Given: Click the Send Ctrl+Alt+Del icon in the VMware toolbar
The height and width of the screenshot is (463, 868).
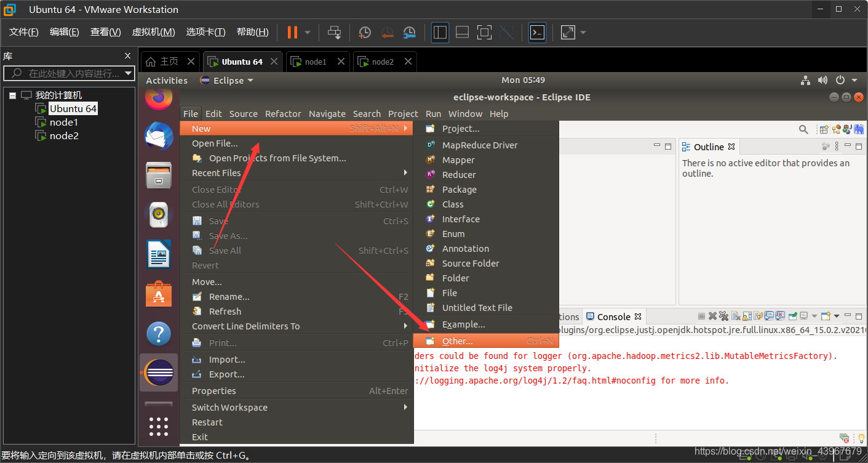Looking at the screenshot, I should tap(334, 32).
